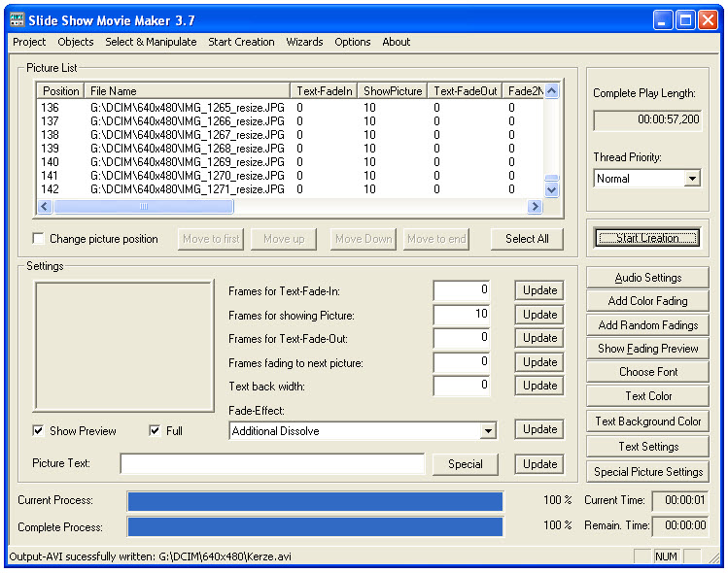Click the picture list scroll right arrow
Screen dimensions: 728x573
tap(535, 206)
